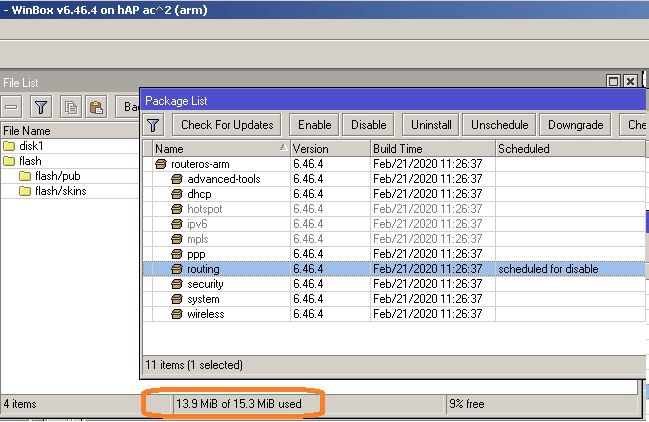Click the Downgrade button
The height and width of the screenshot is (422, 649).
point(575,125)
